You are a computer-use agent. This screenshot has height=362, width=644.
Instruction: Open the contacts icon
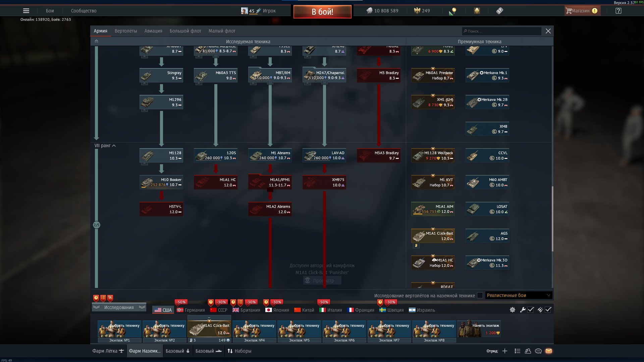click(528, 351)
